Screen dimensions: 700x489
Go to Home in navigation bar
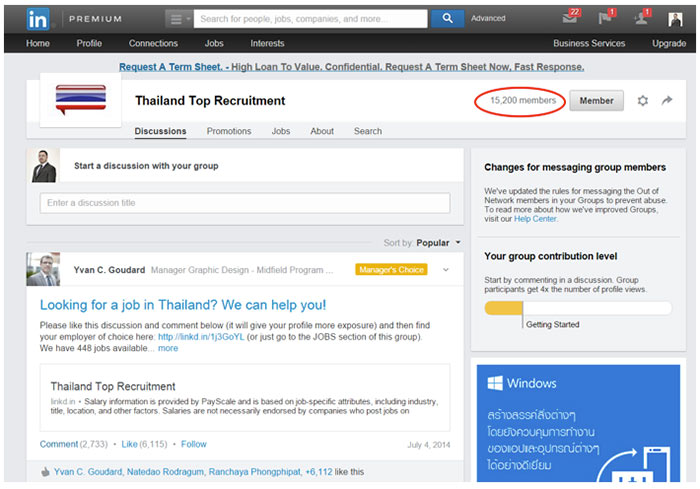coord(38,43)
